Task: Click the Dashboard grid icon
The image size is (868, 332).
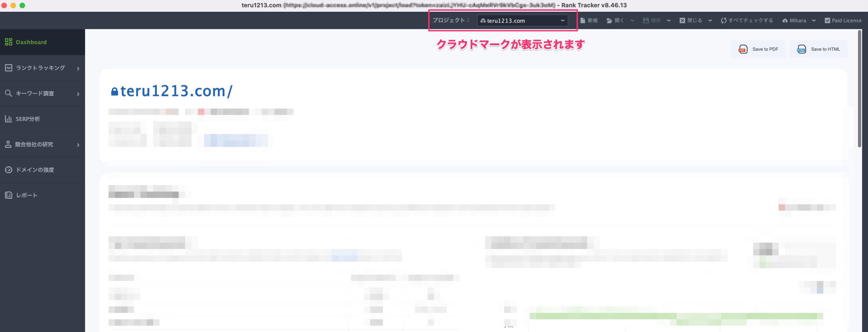Action: (8, 42)
